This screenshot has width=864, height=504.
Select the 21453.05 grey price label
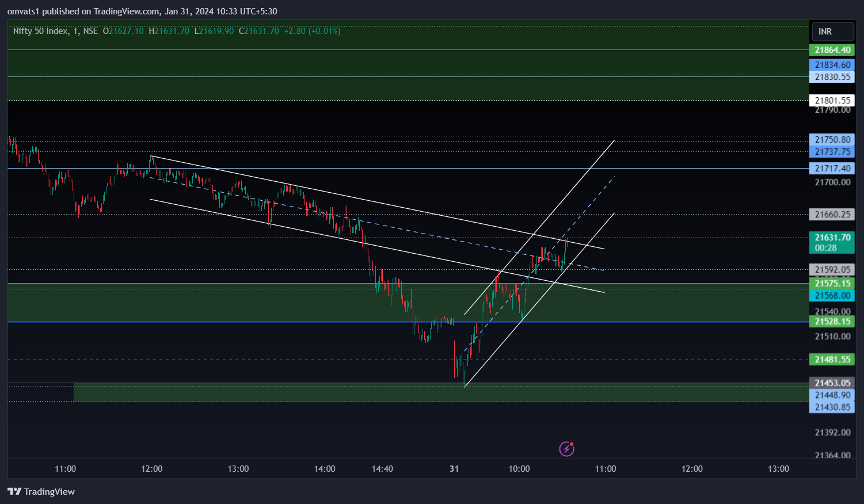click(832, 383)
